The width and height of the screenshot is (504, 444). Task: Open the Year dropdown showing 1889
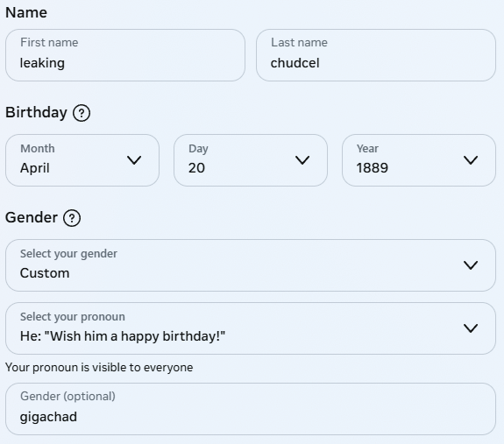pos(419,160)
